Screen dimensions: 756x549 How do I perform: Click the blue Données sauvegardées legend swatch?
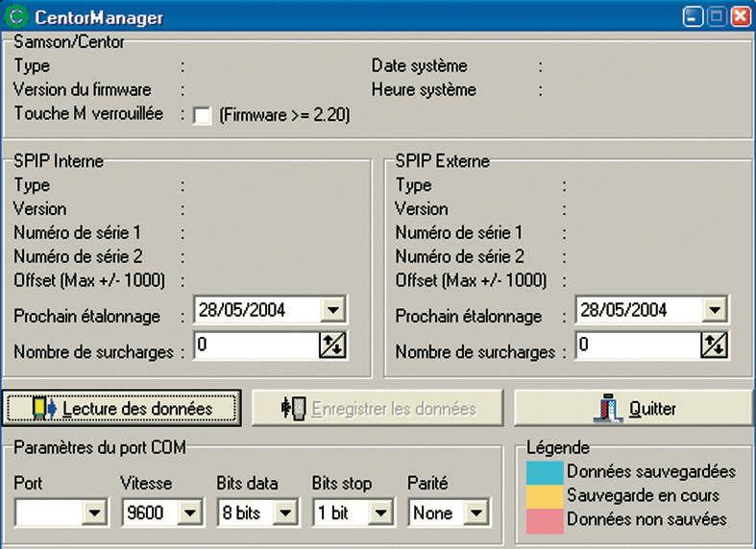(545, 473)
